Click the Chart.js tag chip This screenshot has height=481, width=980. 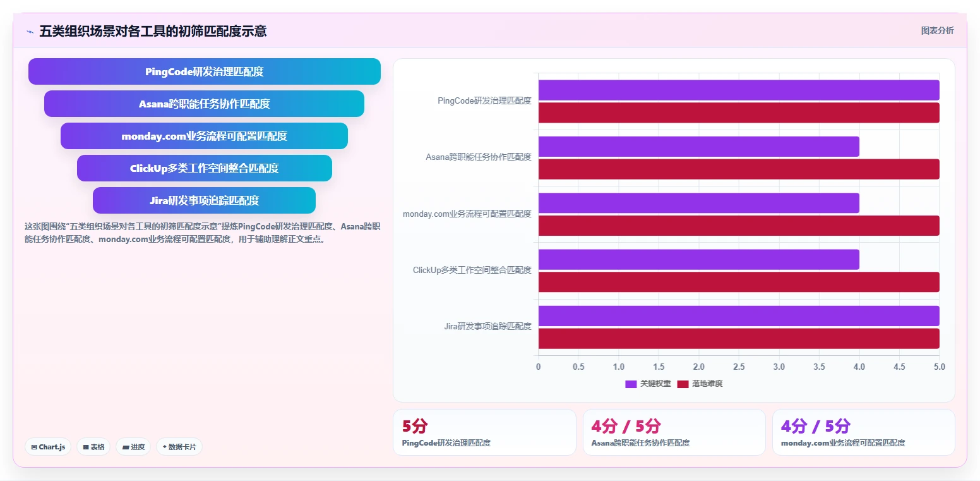[x=49, y=447]
